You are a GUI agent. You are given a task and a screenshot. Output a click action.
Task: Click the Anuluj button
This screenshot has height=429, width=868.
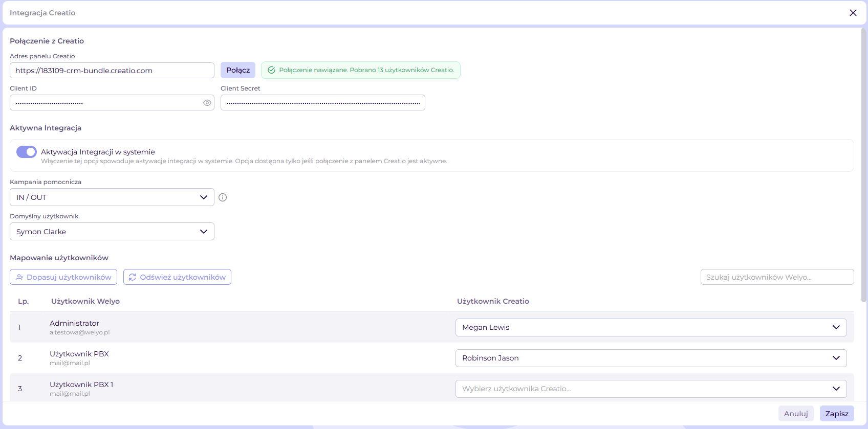[796, 414]
